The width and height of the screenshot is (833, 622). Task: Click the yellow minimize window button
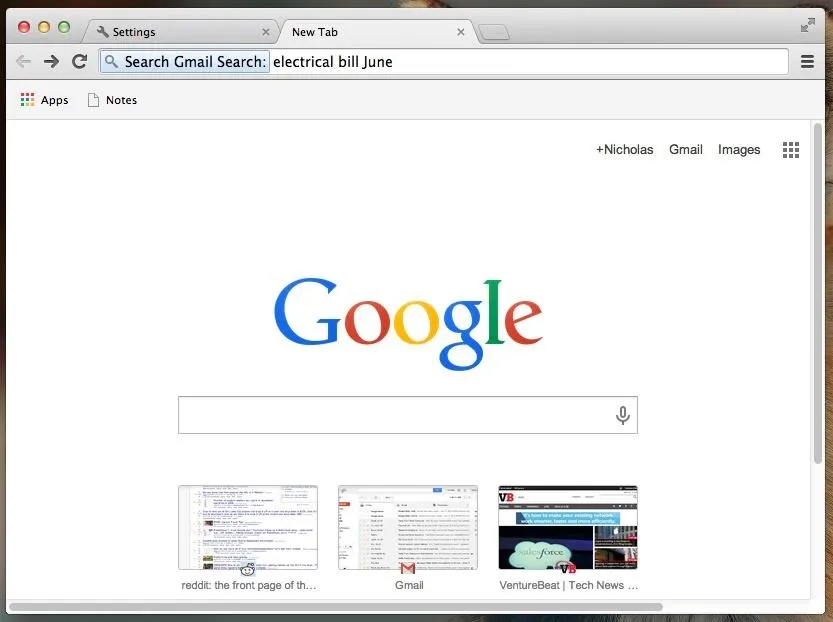(x=44, y=27)
